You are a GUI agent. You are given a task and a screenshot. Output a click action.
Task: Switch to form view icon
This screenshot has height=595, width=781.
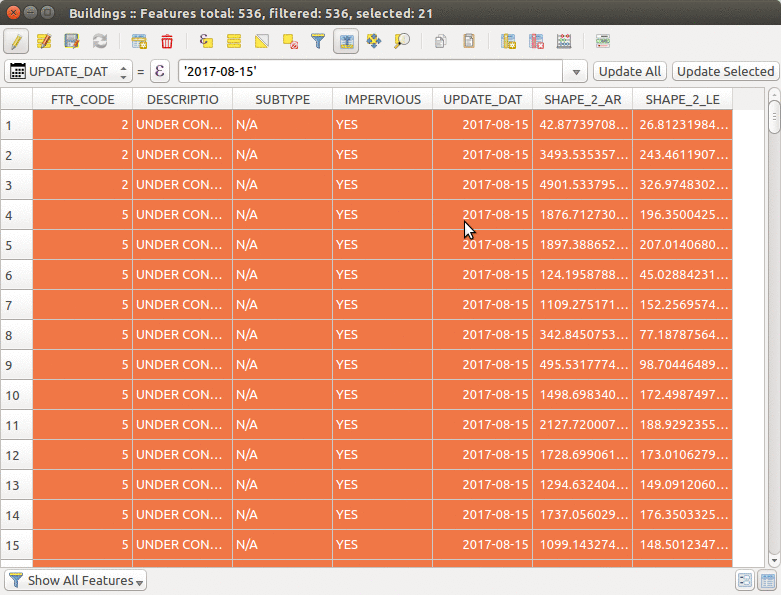pyautogui.click(x=745, y=581)
